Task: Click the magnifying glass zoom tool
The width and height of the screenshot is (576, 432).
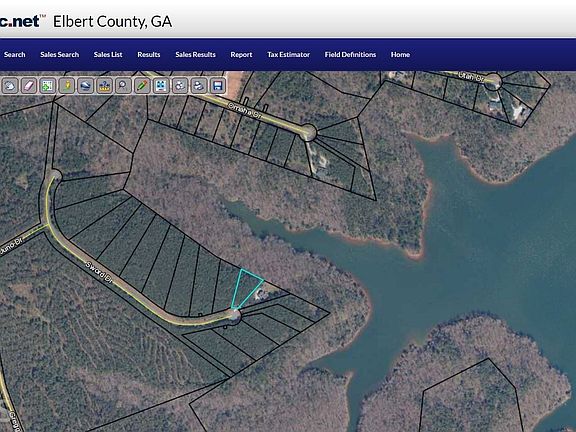Action: (x=123, y=86)
